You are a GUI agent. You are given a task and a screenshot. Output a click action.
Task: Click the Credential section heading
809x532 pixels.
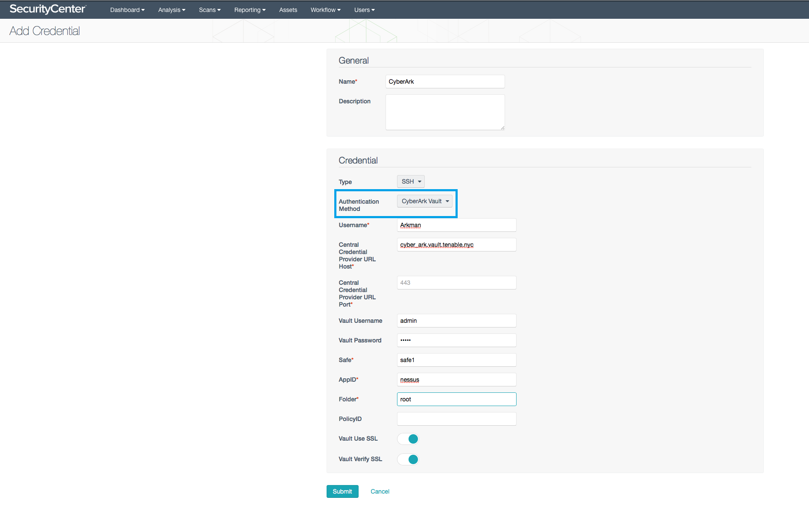tap(358, 161)
